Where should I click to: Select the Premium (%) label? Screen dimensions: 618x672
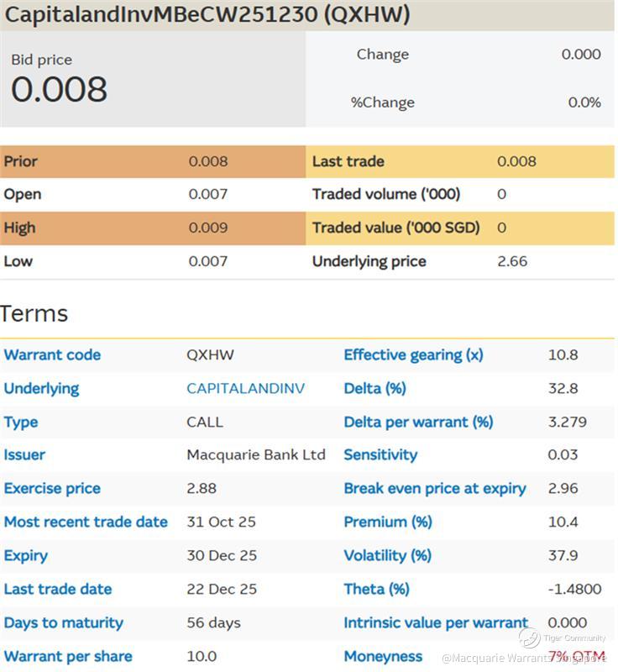(x=387, y=522)
